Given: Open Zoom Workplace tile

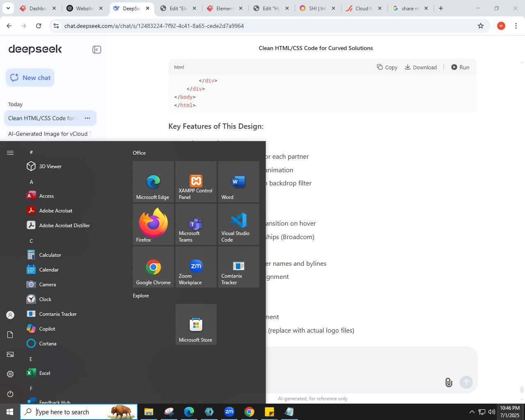Looking at the screenshot, I should pos(196,267).
